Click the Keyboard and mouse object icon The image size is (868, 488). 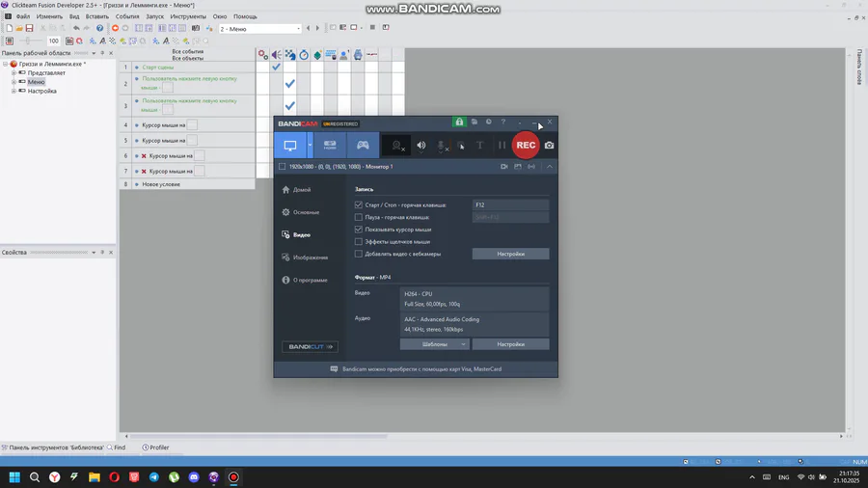click(x=331, y=55)
